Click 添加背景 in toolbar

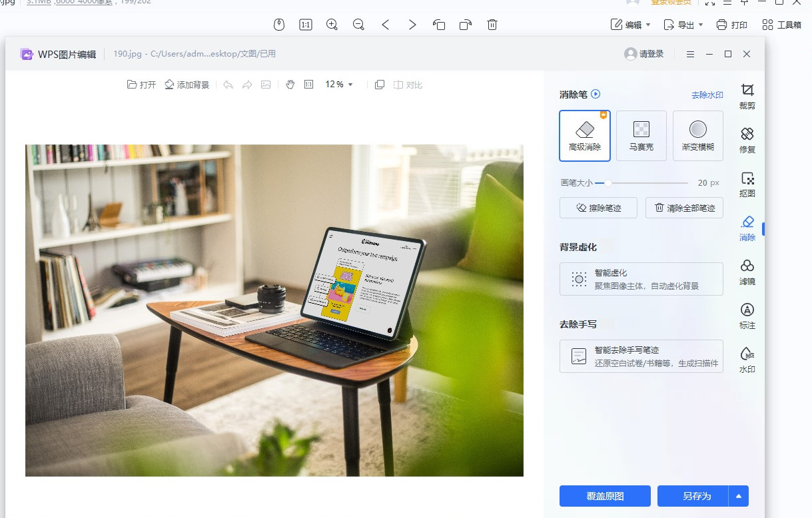pyautogui.click(x=187, y=85)
